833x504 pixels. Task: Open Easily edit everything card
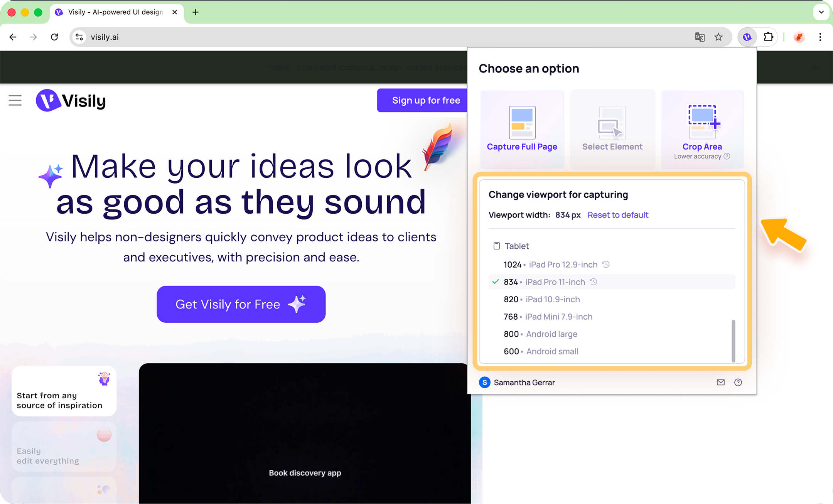[64, 447]
